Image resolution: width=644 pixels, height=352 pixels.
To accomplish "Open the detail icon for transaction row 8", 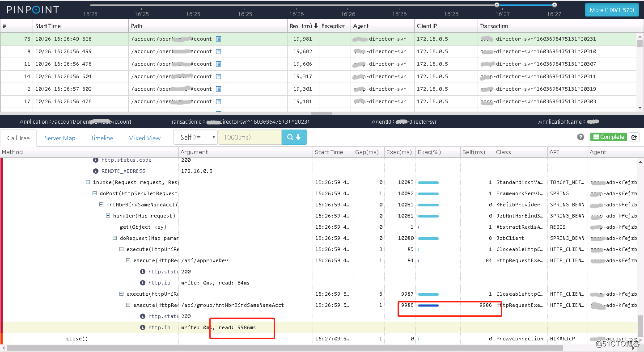I will click(218, 51).
